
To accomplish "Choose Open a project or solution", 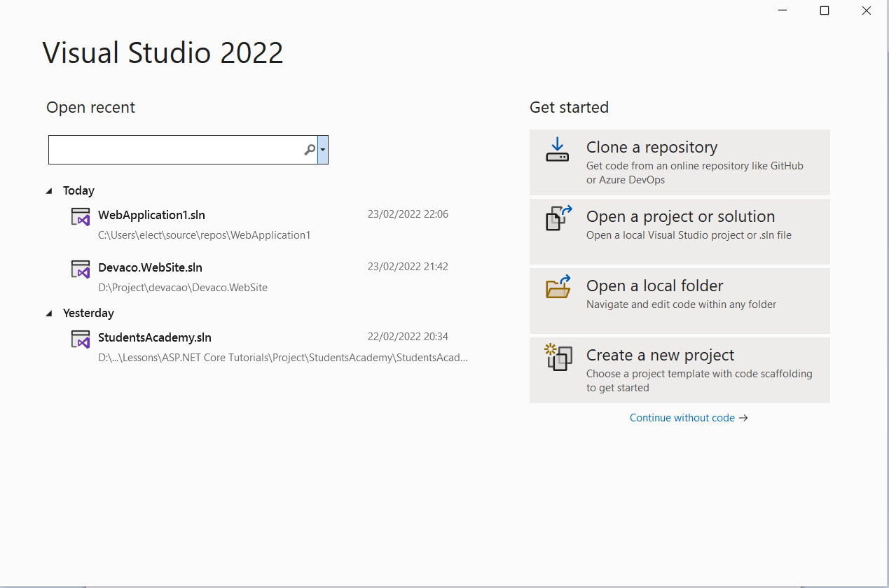I will point(680,232).
